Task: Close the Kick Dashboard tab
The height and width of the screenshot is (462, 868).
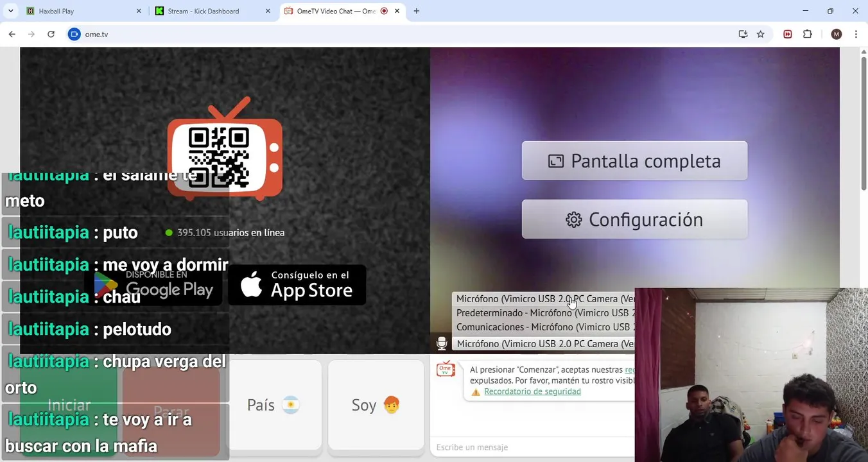Action: pos(268,11)
